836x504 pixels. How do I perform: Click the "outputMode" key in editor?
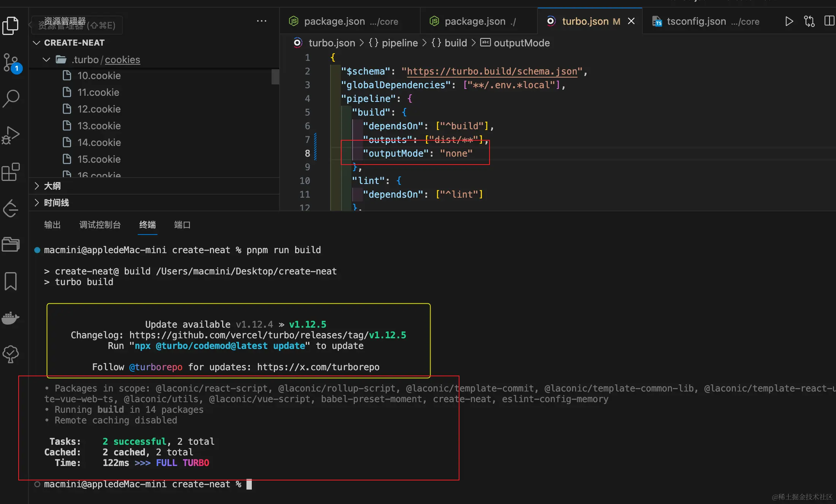pyautogui.click(x=396, y=154)
